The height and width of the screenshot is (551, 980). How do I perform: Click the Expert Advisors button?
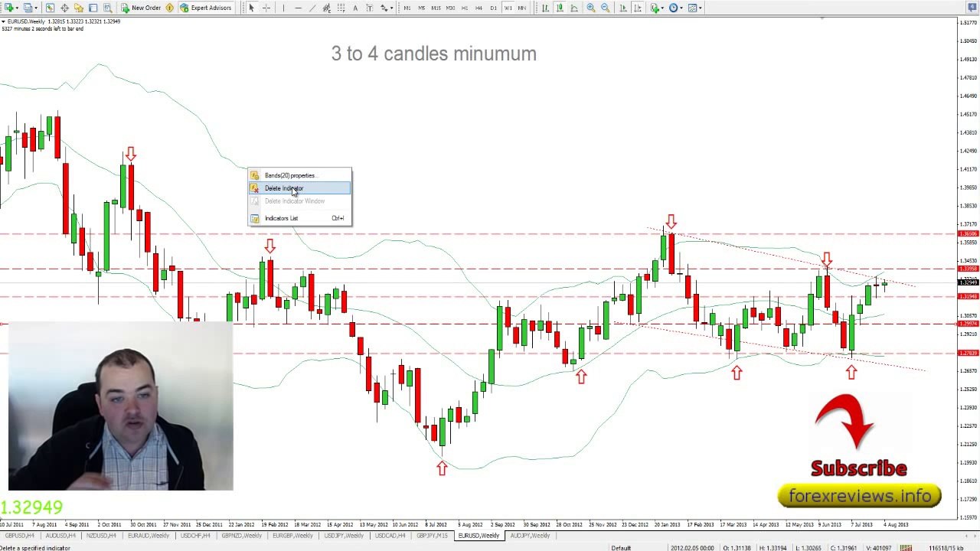205,8
